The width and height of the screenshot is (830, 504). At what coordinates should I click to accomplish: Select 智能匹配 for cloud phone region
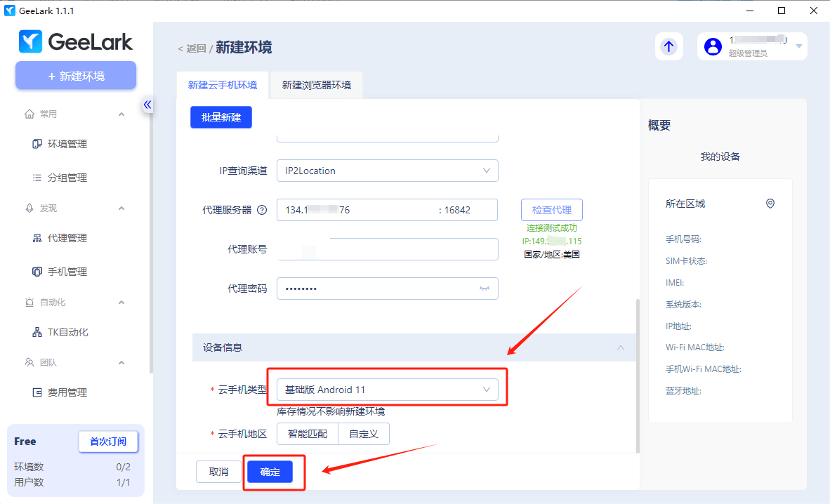point(307,433)
